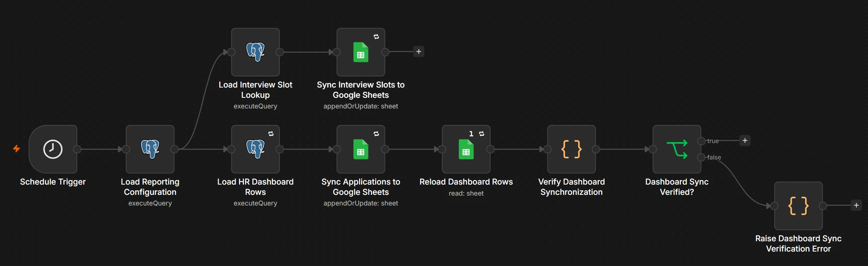Click the false output connector of IF node
Image resolution: width=868 pixels, height=266 pixels.
coord(701,157)
